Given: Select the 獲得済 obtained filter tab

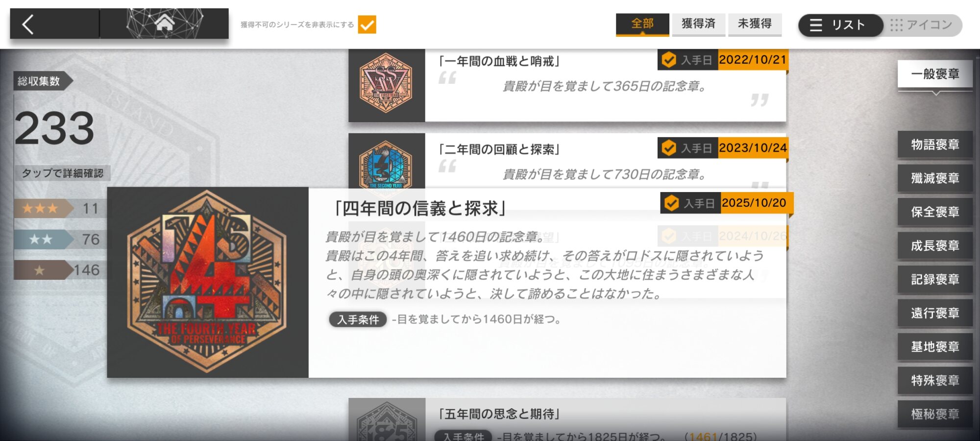Looking at the screenshot, I should click(x=698, y=24).
